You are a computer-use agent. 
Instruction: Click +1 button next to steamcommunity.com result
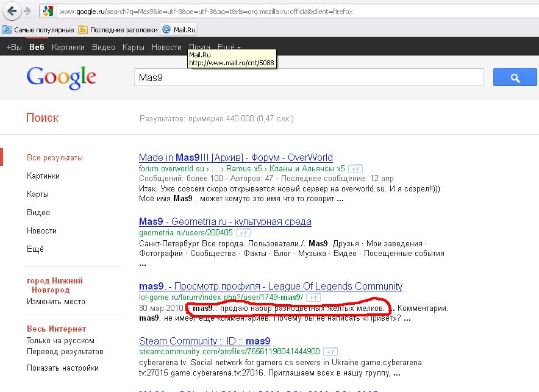(330, 352)
